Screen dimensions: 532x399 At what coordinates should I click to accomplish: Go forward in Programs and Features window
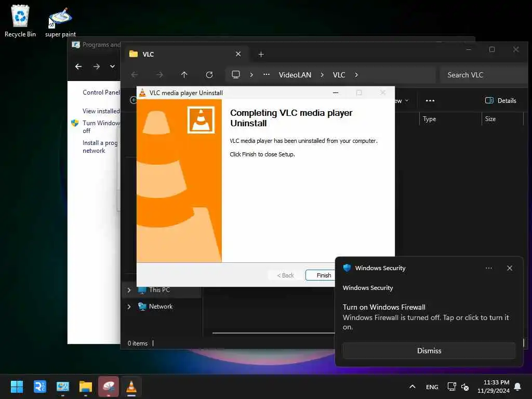(96, 66)
